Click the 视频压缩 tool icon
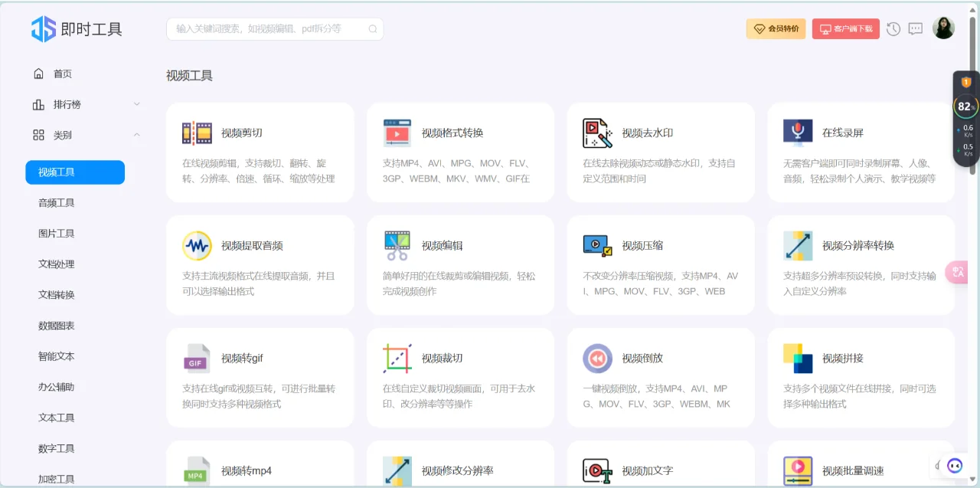The image size is (980, 488). (x=597, y=245)
